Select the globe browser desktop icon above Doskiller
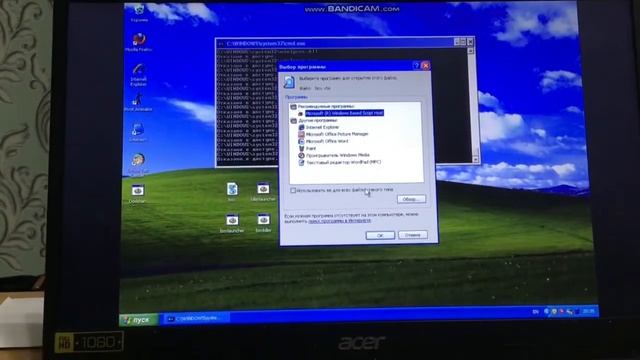The width and height of the screenshot is (640, 360). click(138, 163)
